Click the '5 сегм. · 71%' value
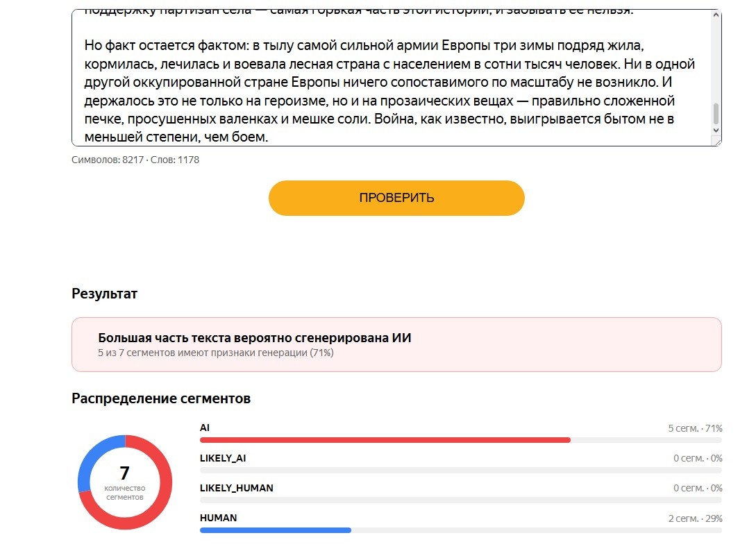The width and height of the screenshot is (756, 549). [x=695, y=428]
